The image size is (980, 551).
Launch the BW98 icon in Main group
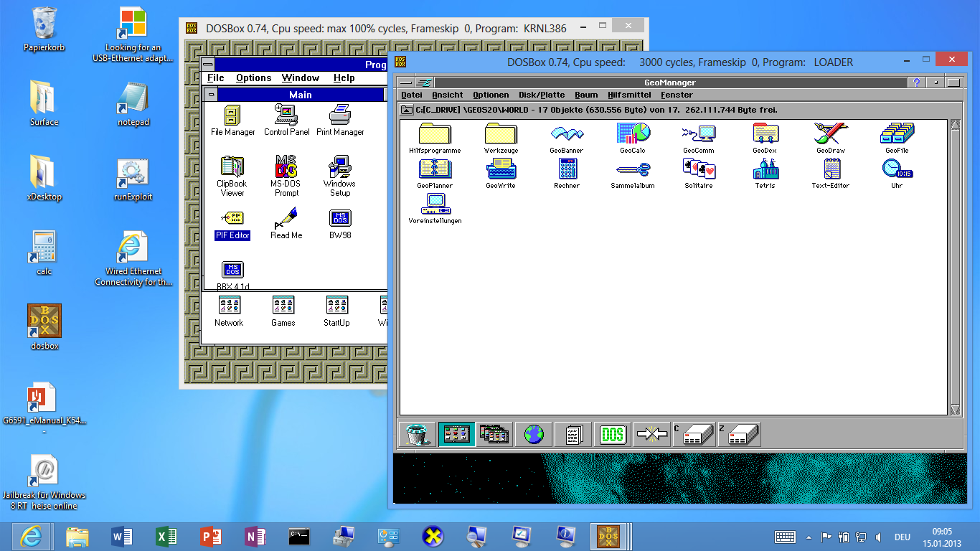click(340, 225)
